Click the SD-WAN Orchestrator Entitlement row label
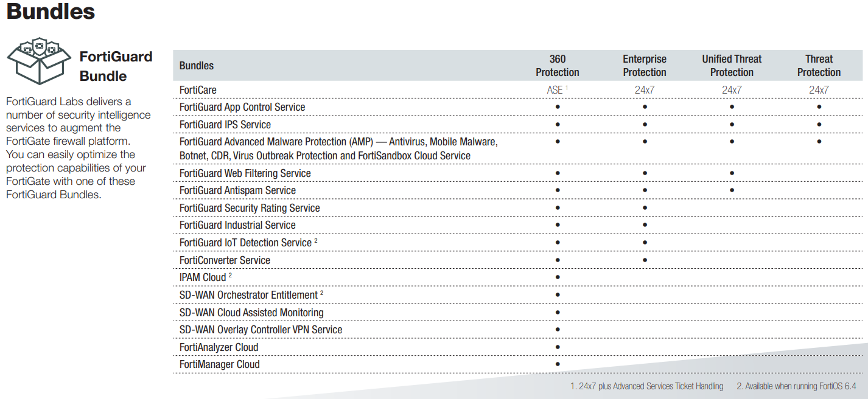The height and width of the screenshot is (399, 868). [248, 295]
